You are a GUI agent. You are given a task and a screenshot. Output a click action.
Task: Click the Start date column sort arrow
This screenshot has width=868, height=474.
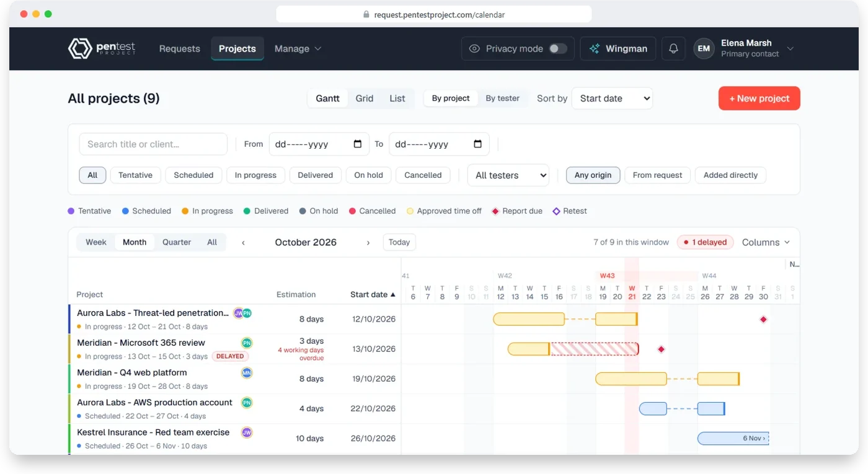click(x=392, y=295)
